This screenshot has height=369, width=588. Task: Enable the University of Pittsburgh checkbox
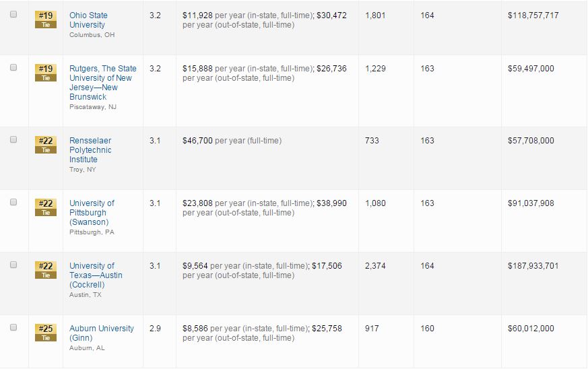[x=13, y=203]
